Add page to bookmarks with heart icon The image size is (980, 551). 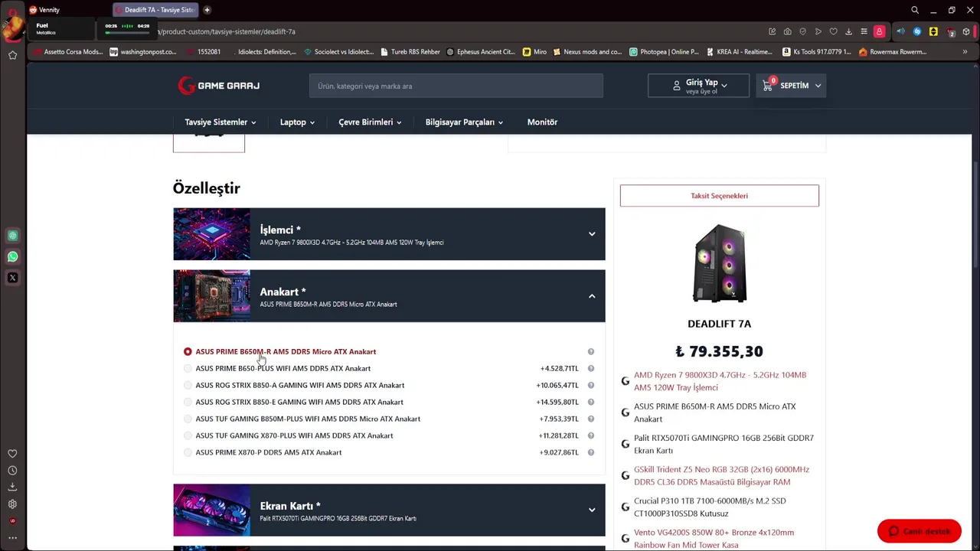[833, 31]
